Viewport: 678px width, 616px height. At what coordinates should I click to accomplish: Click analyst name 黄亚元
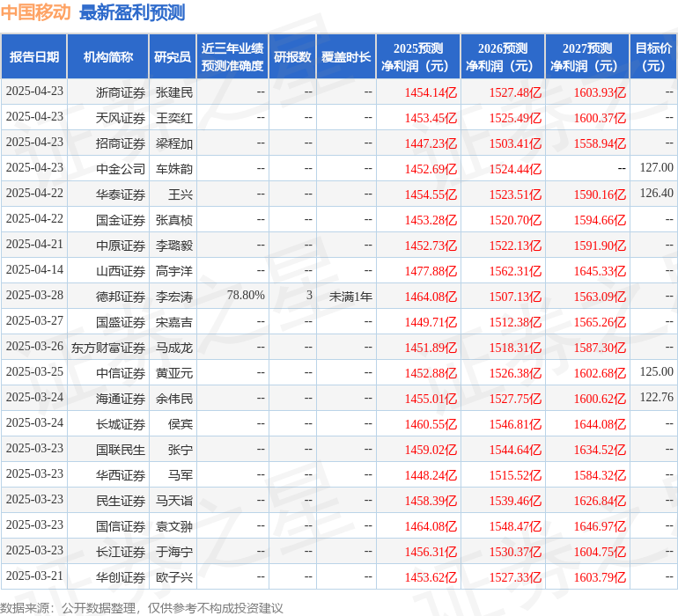tap(174, 373)
